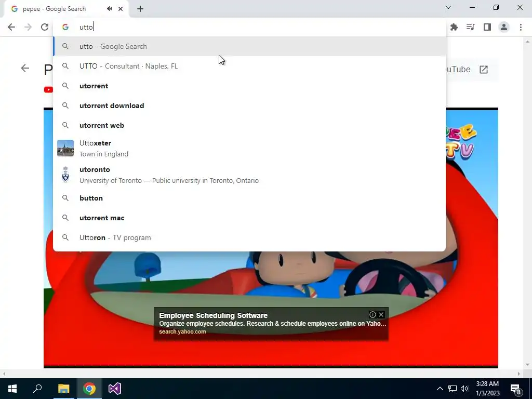The image size is (532, 399).
Task: Open the media control icon in toolbar
Action: [x=471, y=27]
